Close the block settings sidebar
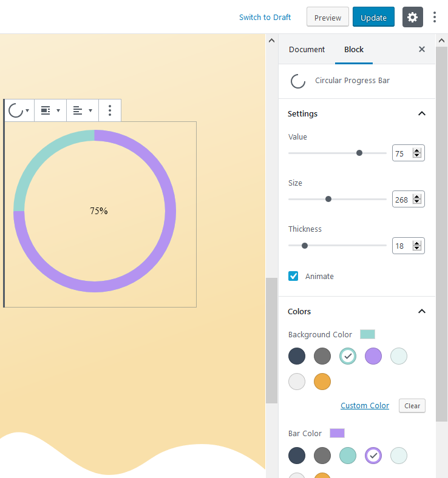The height and width of the screenshot is (478, 448). pyautogui.click(x=422, y=49)
